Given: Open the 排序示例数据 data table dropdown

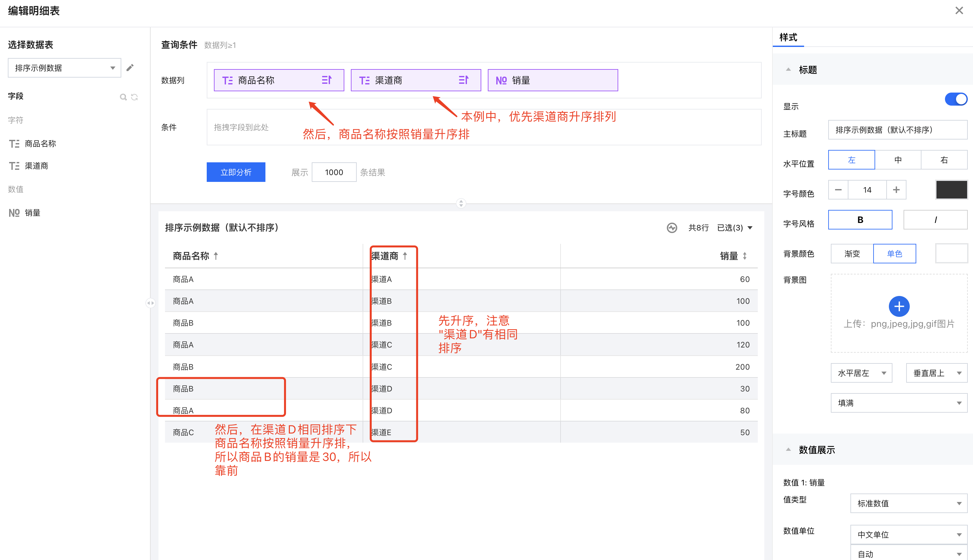Looking at the screenshot, I should [x=64, y=68].
